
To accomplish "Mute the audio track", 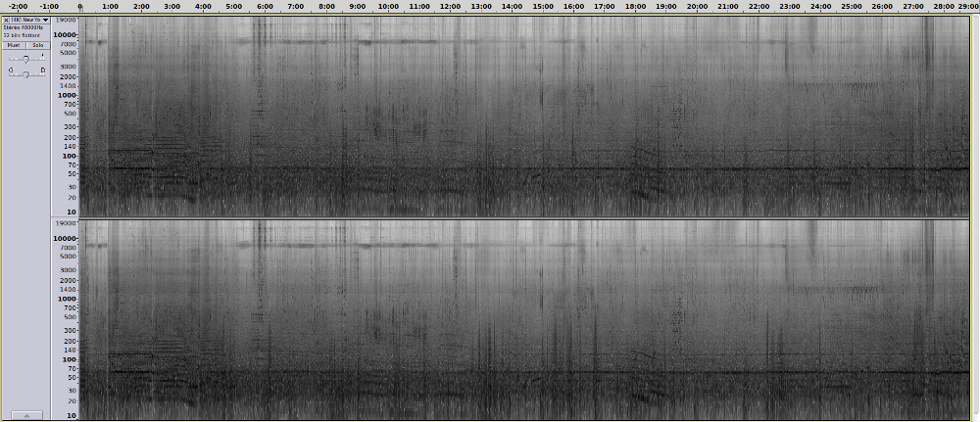I will (x=14, y=45).
